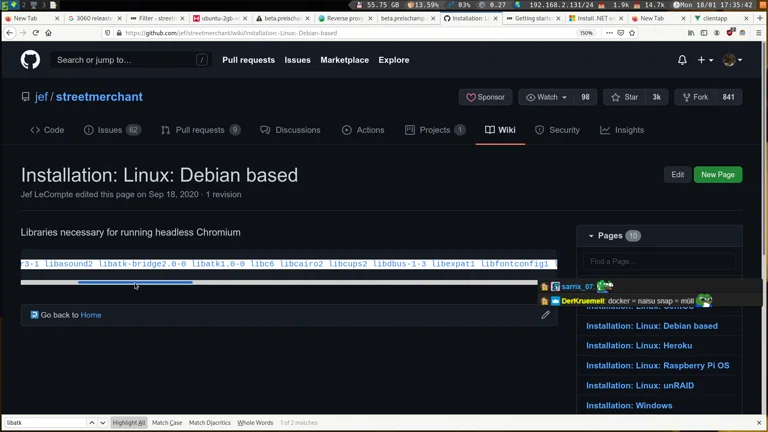Open Installation: Linux: Raspberry Pi OS page
Viewport: 768px width, 432px height.
click(x=658, y=365)
